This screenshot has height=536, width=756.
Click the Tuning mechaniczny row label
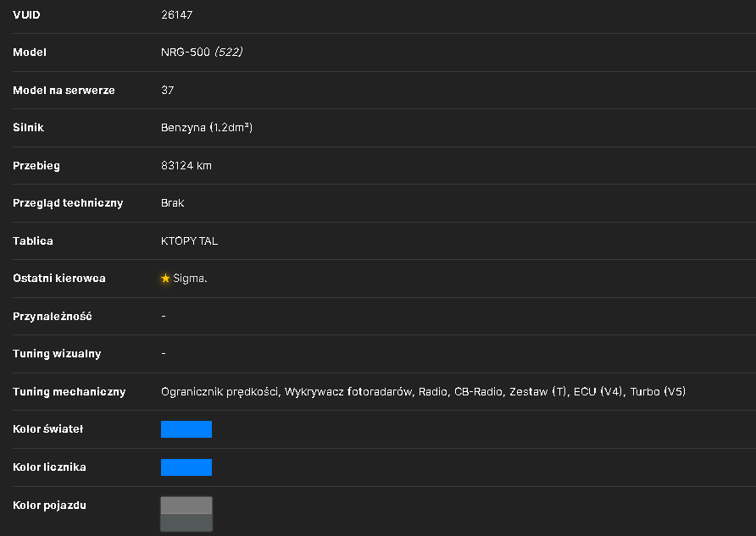click(x=69, y=392)
